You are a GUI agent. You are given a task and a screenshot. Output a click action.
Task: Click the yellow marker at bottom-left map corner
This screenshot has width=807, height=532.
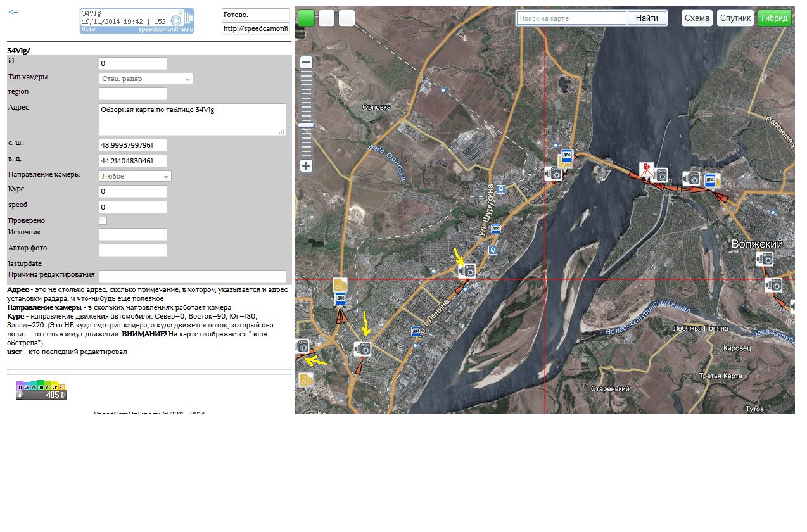point(305,380)
